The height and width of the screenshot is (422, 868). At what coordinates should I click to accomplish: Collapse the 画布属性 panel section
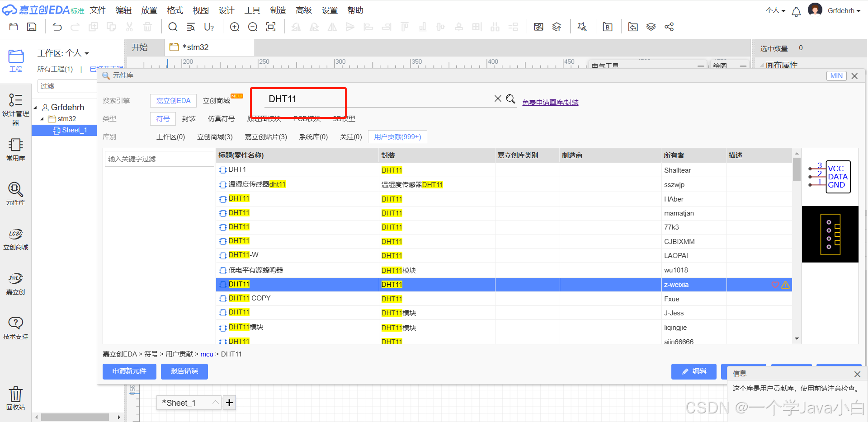762,65
